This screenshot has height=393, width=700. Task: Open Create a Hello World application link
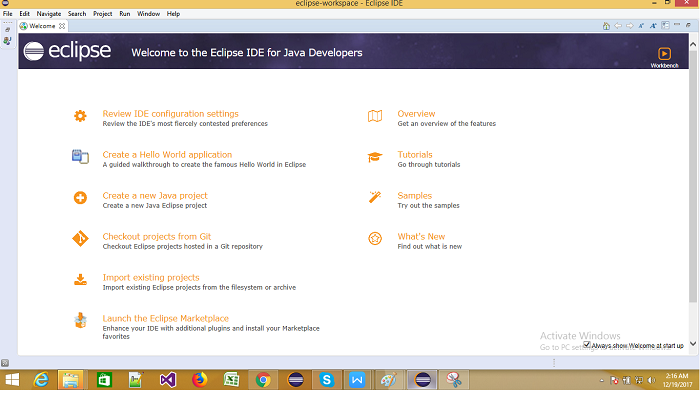tap(167, 155)
